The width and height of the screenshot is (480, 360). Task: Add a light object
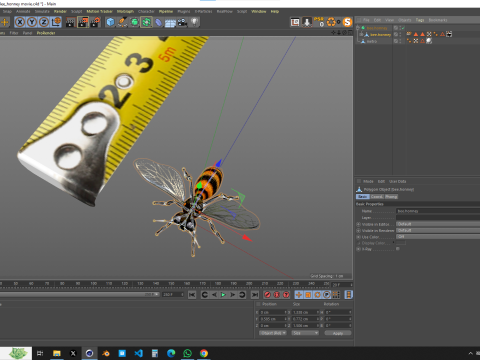coord(194,22)
